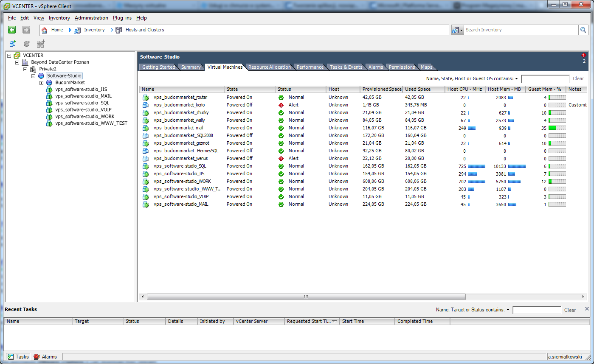This screenshot has width=594, height=364.
Task: Sort by the Host CPU - MHz column
Action: tap(465, 89)
